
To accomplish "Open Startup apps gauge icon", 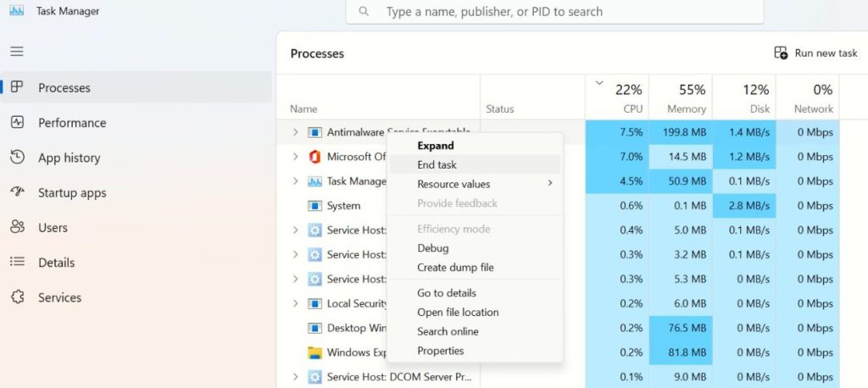I will 17,192.
